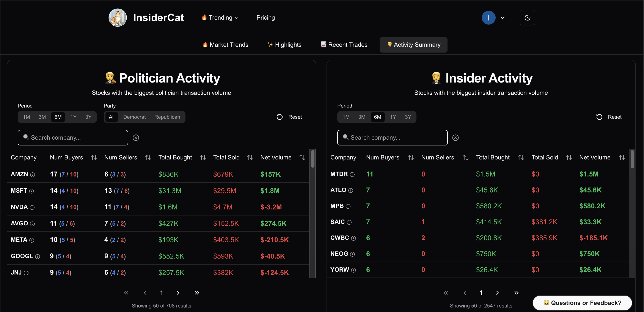Viewport: 644px width, 312px height.
Task: Toggle dark mode moon icon
Action: click(527, 18)
